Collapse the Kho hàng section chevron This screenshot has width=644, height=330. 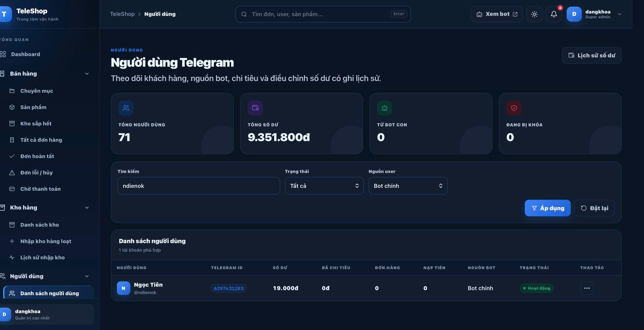pyautogui.click(x=87, y=208)
